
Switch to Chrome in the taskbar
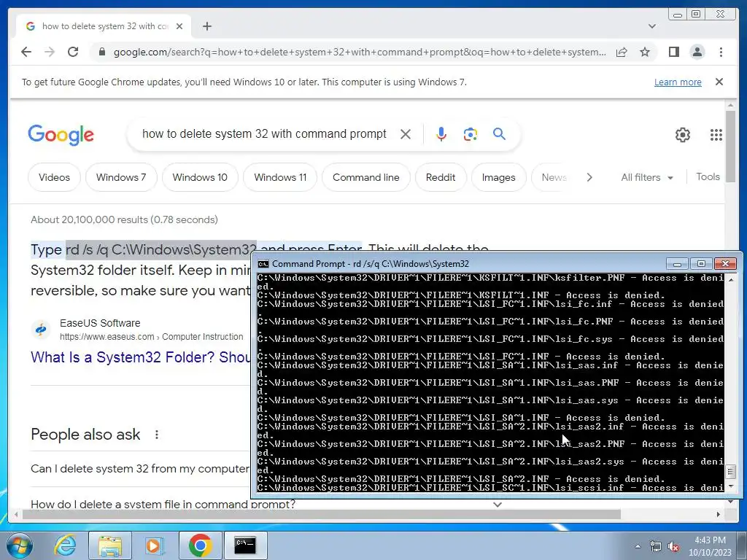pyautogui.click(x=201, y=545)
